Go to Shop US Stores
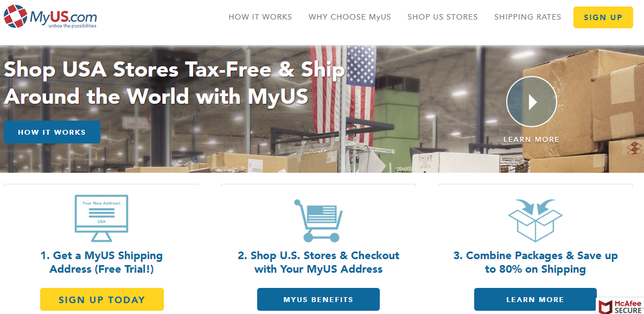 click(443, 17)
